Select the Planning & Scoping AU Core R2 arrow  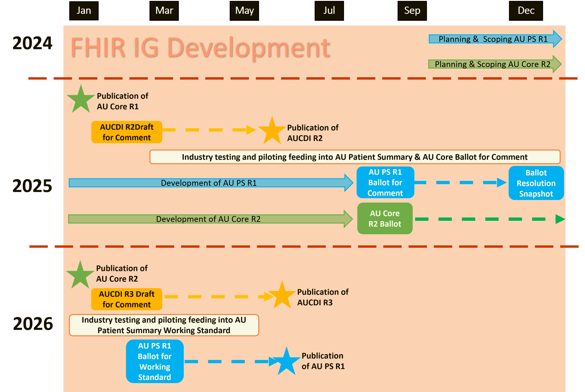492,64
